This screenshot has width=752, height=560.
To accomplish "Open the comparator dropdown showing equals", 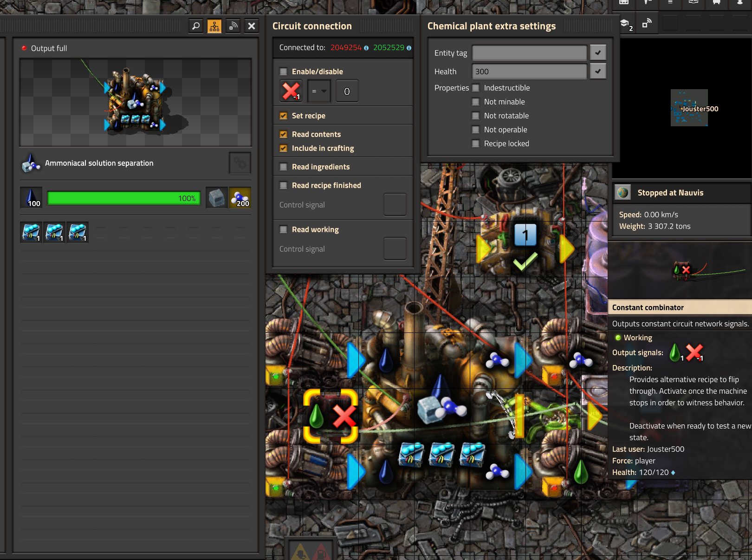I will point(319,91).
